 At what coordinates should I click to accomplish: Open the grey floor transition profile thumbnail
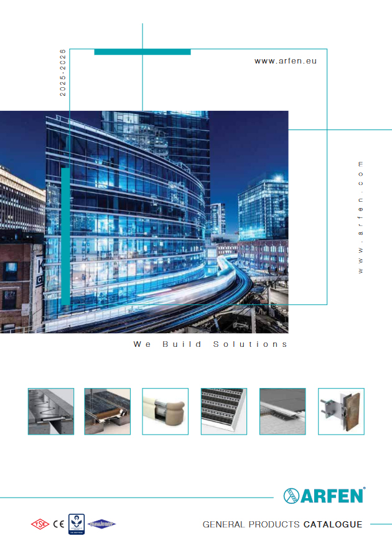282,412
